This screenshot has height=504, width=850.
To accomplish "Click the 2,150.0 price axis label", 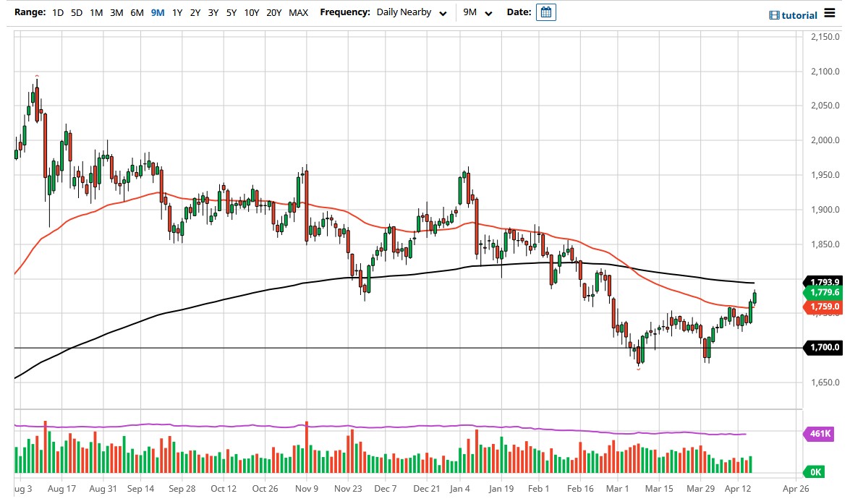I will coord(825,37).
